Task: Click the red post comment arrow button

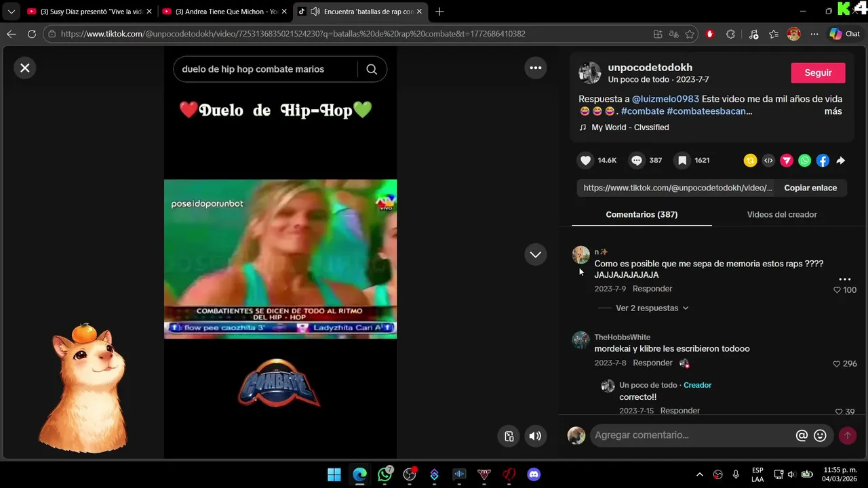Action: [848, 436]
